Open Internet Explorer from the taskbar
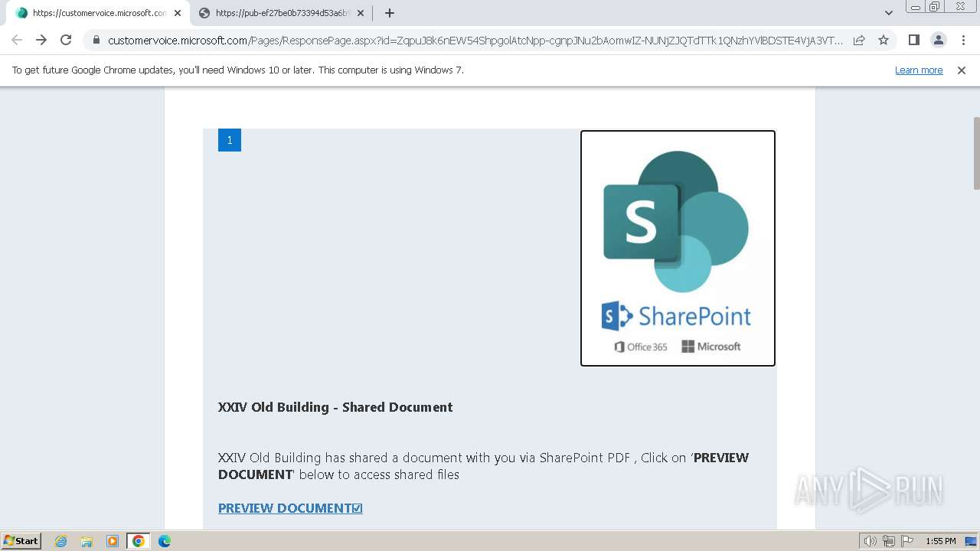 click(x=61, y=541)
